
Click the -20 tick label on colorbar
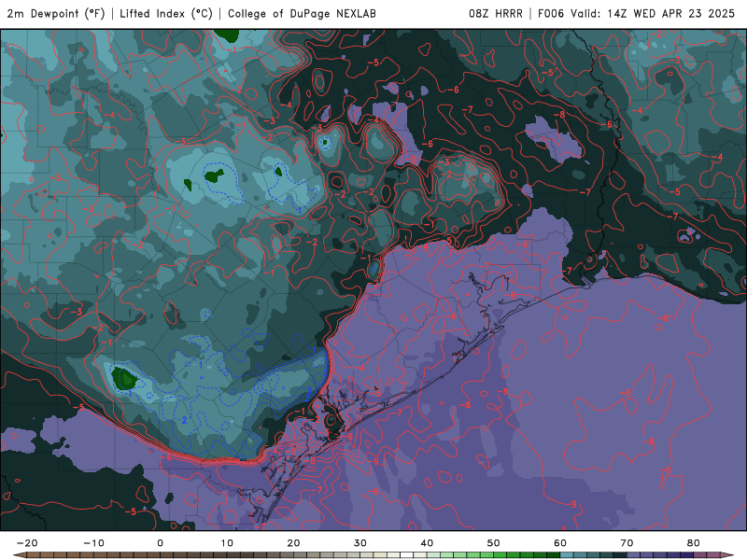tap(27, 543)
